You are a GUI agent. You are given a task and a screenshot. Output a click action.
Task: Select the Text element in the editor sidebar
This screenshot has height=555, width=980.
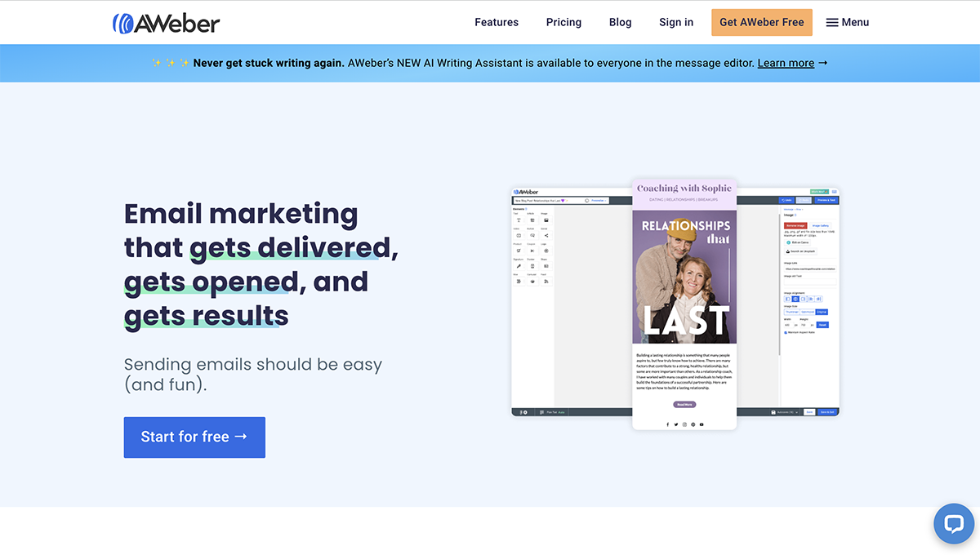pos(517,220)
